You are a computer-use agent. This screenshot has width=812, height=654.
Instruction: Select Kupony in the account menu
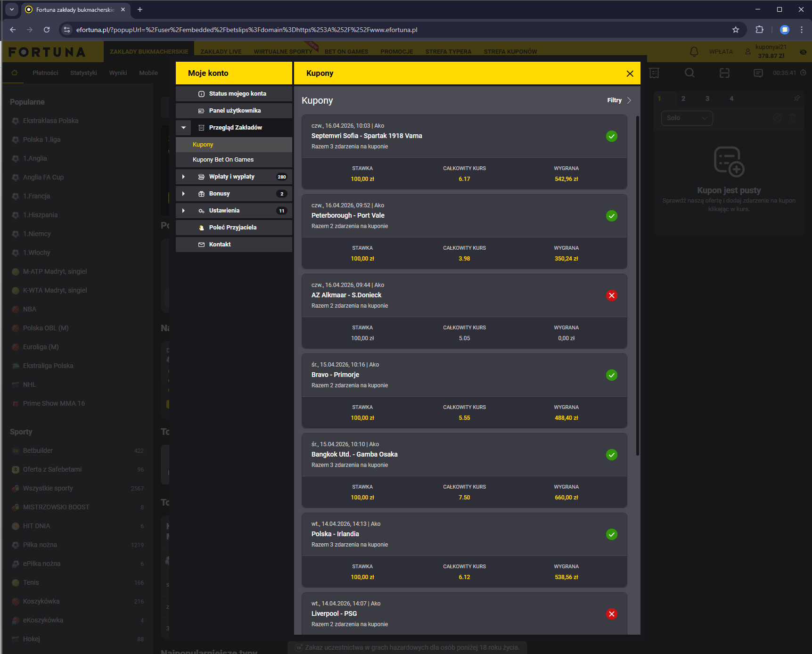[x=234, y=145]
